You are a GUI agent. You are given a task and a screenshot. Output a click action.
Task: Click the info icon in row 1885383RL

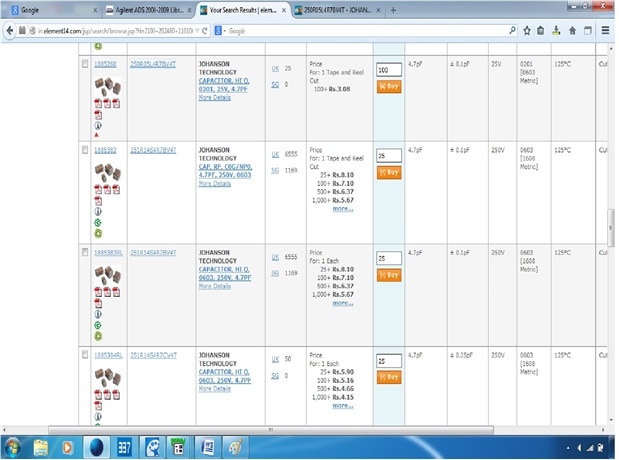pyautogui.click(x=98, y=314)
